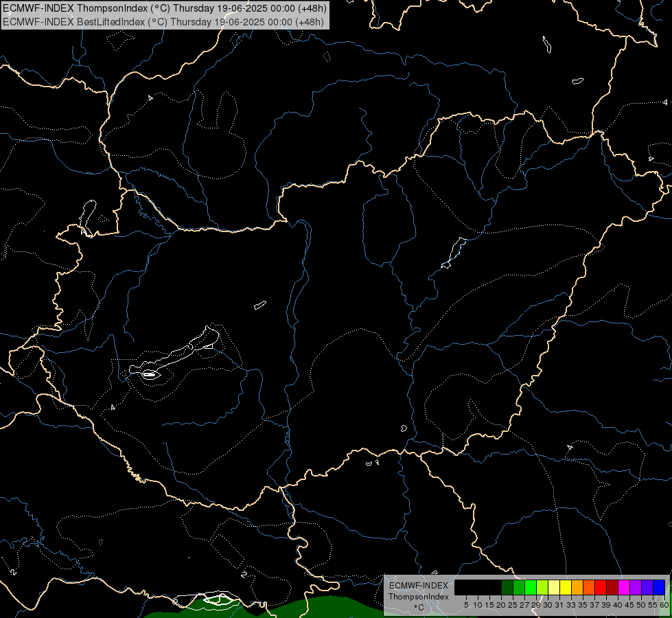
Task: Click the ThompsonIndex title line at top
Action: coord(165,8)
